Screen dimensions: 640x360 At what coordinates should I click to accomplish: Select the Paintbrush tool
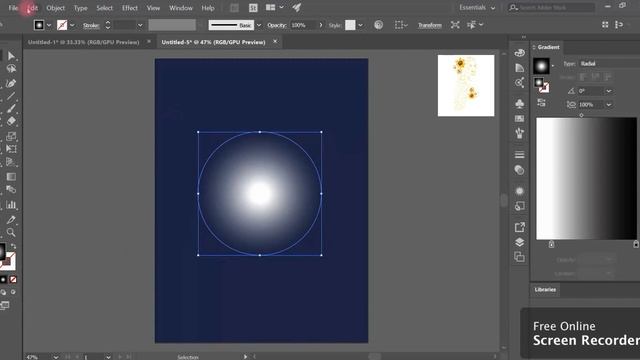(11, 109)
